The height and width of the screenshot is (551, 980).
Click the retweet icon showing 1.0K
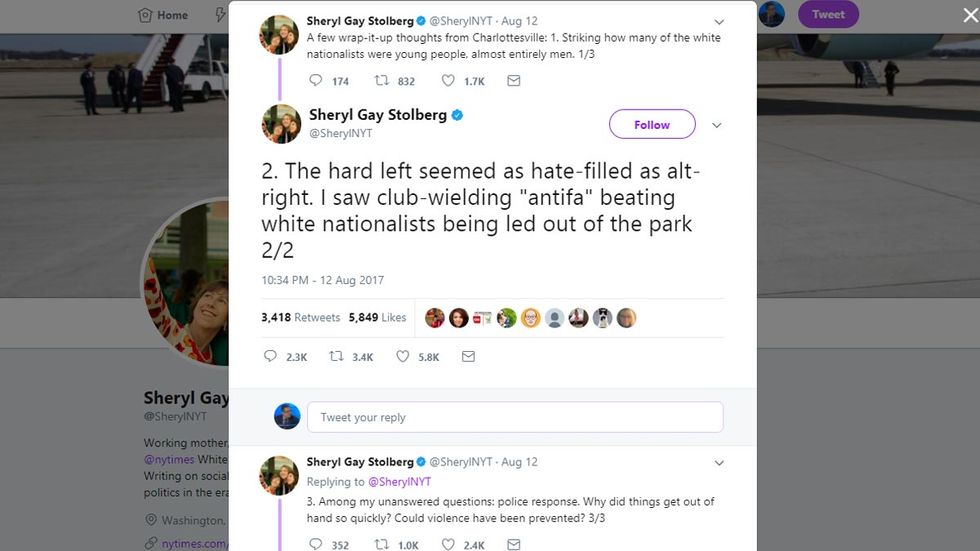coord(381,544)
